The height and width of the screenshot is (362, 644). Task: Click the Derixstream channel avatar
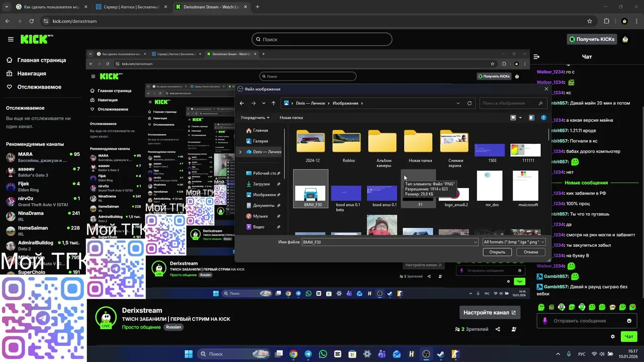(106, 317)
